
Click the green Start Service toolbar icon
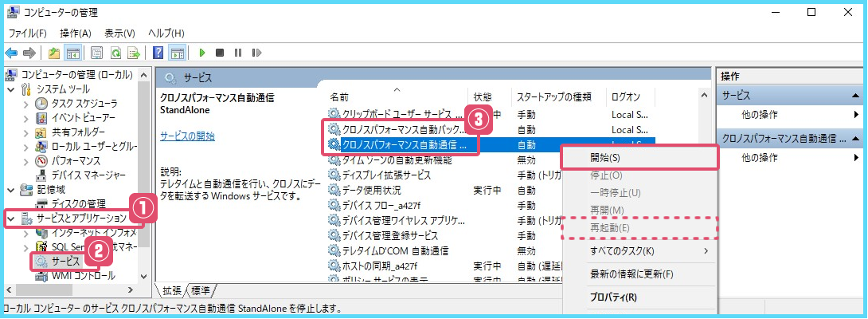[202, 53]
